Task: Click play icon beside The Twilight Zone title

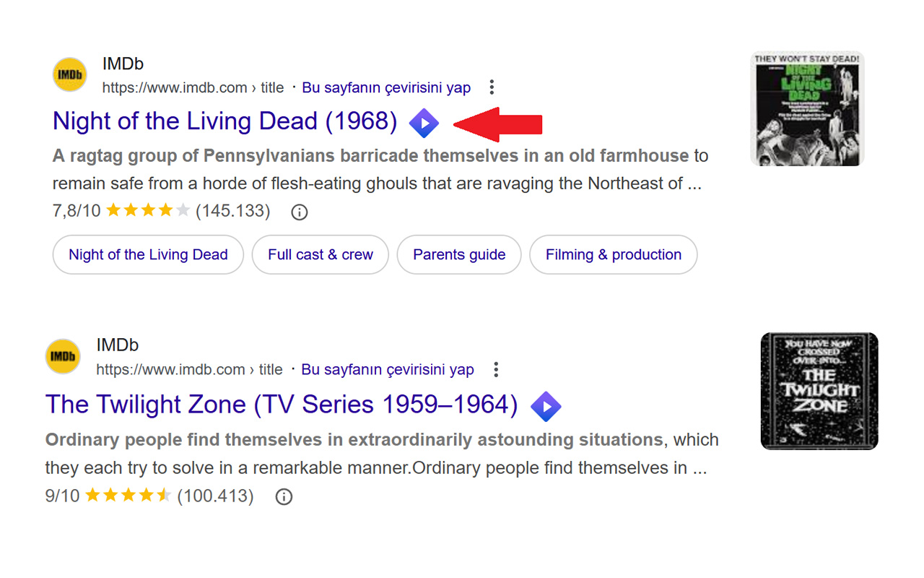Action: [546, 407]
